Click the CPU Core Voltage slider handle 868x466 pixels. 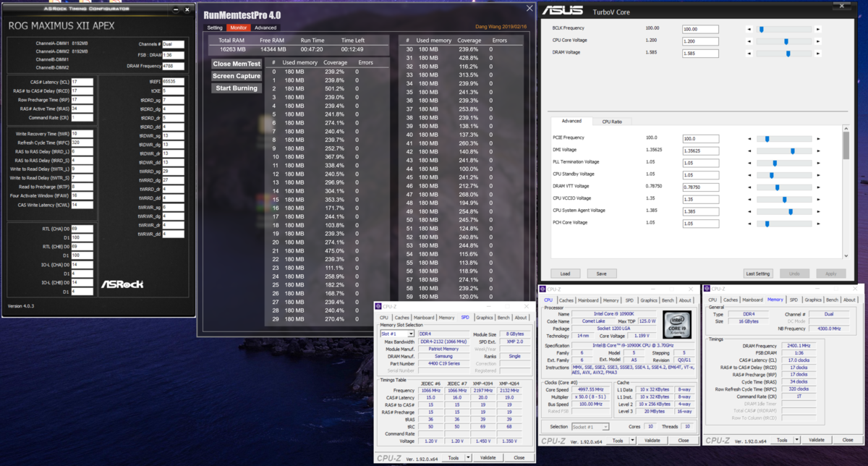pos(786,41)
